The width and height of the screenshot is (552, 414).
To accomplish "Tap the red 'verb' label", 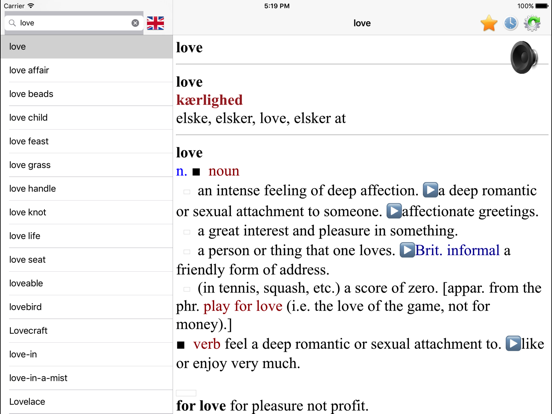I will coord(207,344).
